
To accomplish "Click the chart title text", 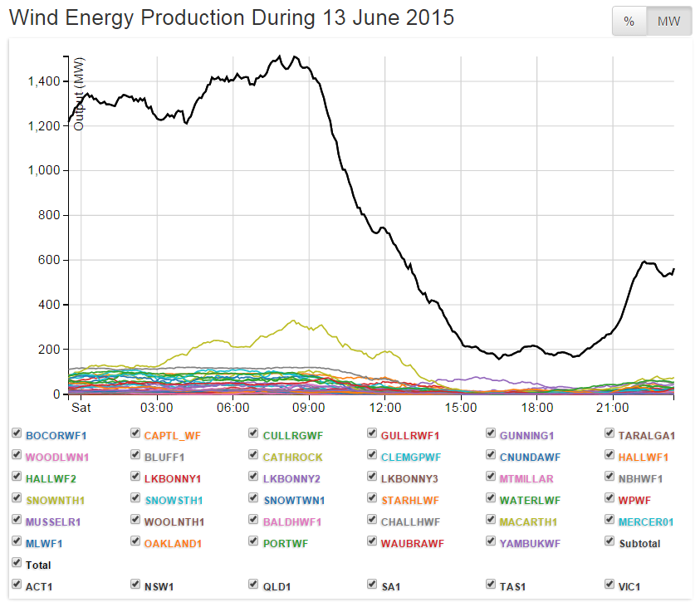I will click(232, 17).
